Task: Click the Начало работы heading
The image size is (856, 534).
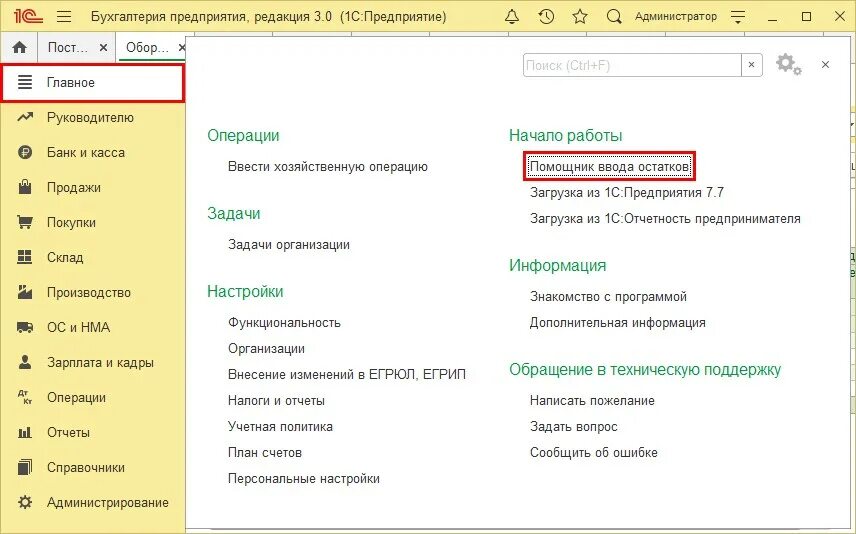Action: coord(566,135)
